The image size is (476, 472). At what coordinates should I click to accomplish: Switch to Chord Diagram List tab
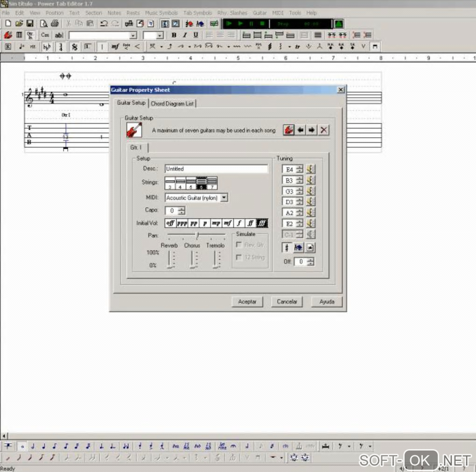(x=172, y=104)
